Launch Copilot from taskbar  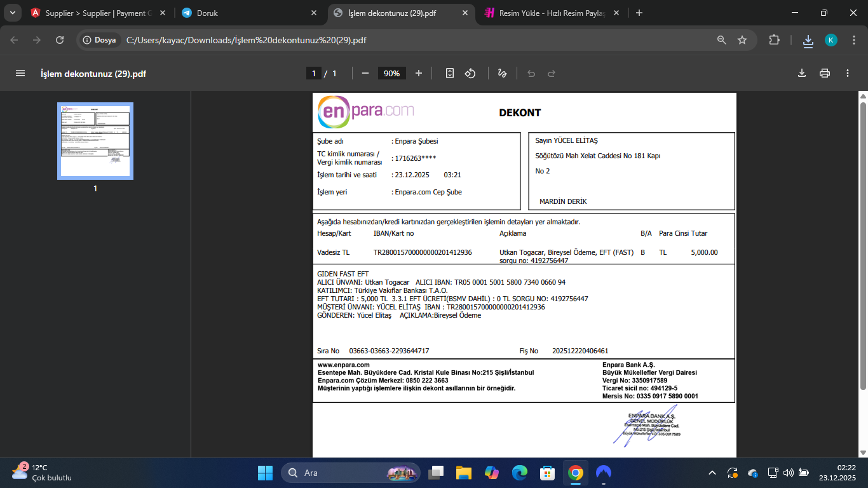492,473
